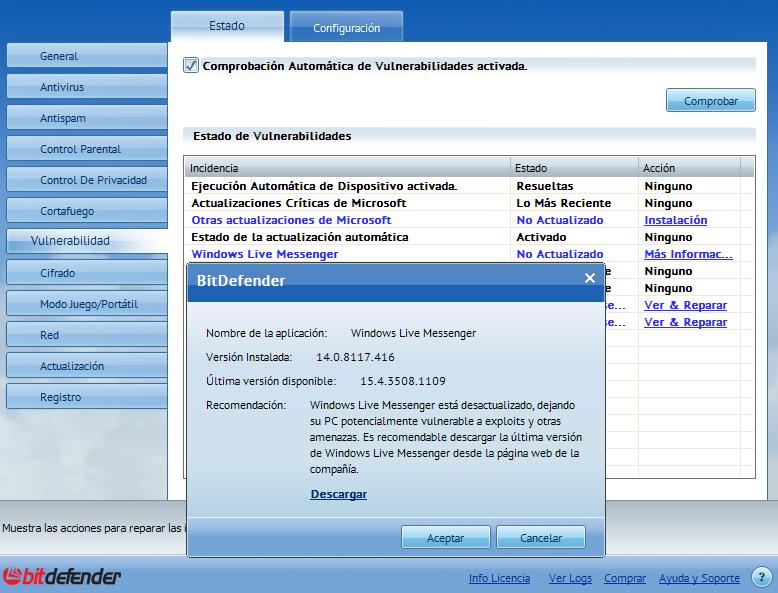The image size is (778, 593).
Task: Click Cancelar in the BitDefender dialog
Action: click(x=541, y=537)
